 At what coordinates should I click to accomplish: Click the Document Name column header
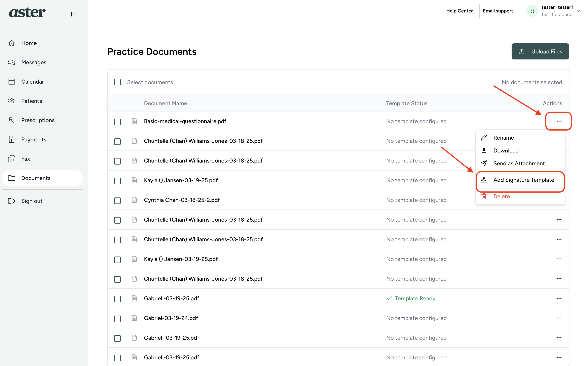(x=166, y=103)
